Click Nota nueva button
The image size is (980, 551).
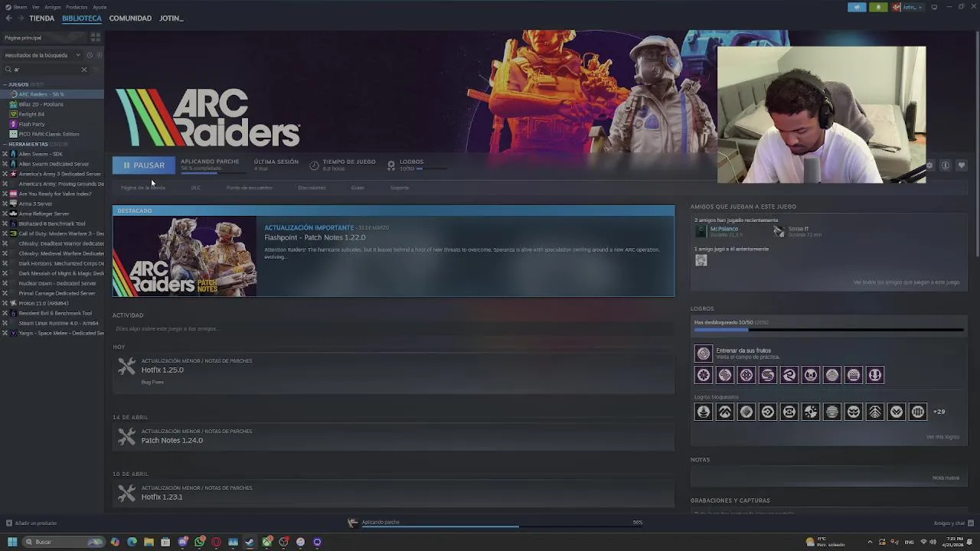pyautogui.click(x=946, y=478)
